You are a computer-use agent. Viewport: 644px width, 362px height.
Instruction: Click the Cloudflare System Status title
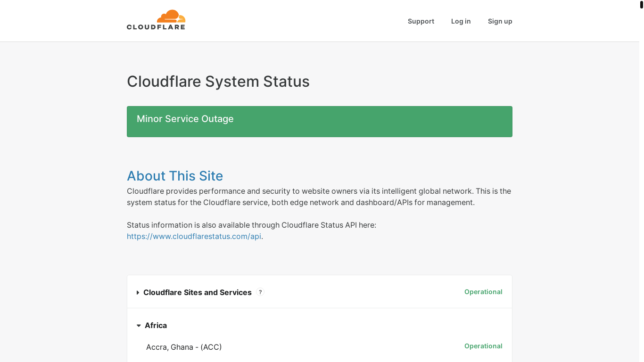[x=218, y=82]
